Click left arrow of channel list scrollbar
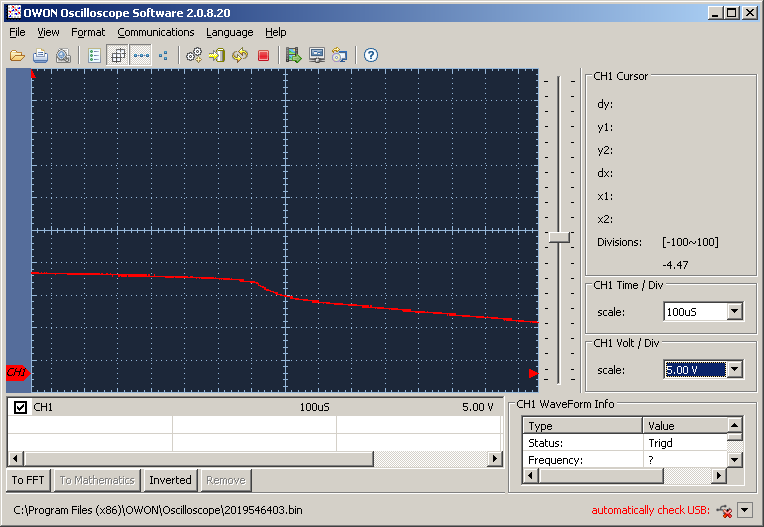764x527 pixels. pos(16,458)
